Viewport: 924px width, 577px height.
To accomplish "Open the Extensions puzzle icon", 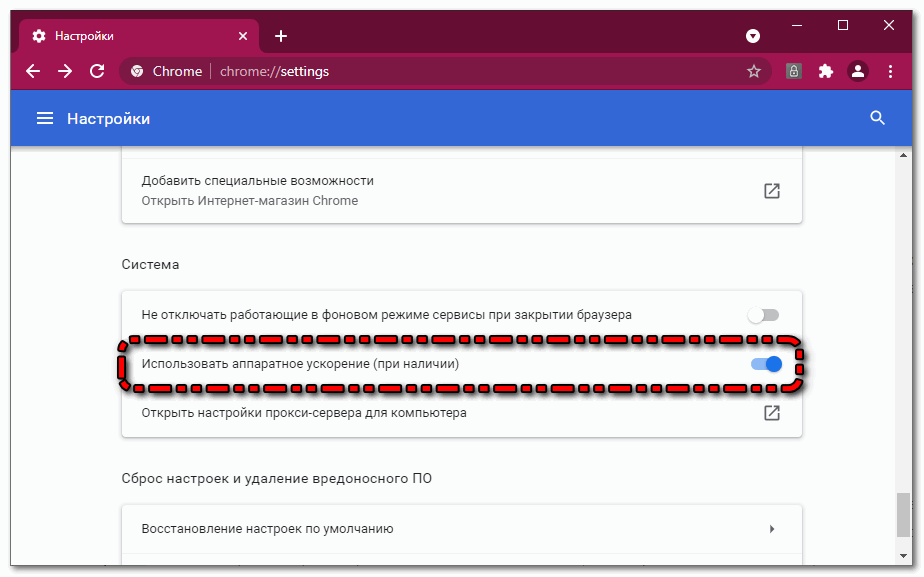I will [825, 71].
